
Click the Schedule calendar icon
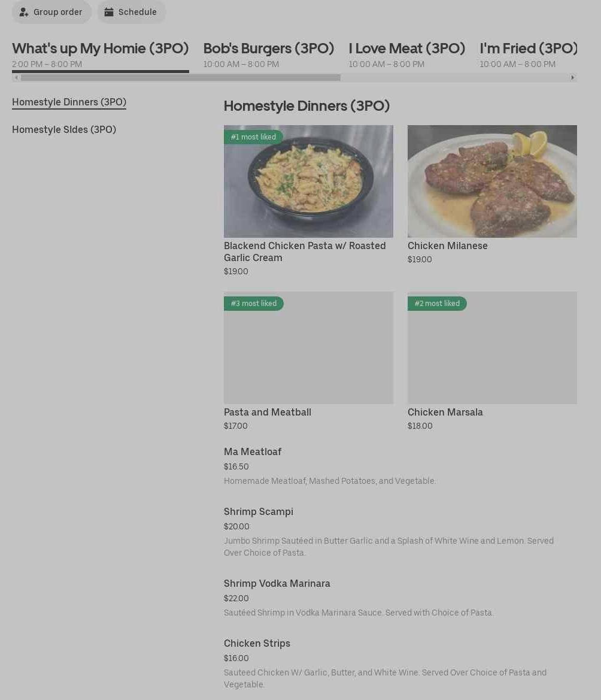[109, 12]
